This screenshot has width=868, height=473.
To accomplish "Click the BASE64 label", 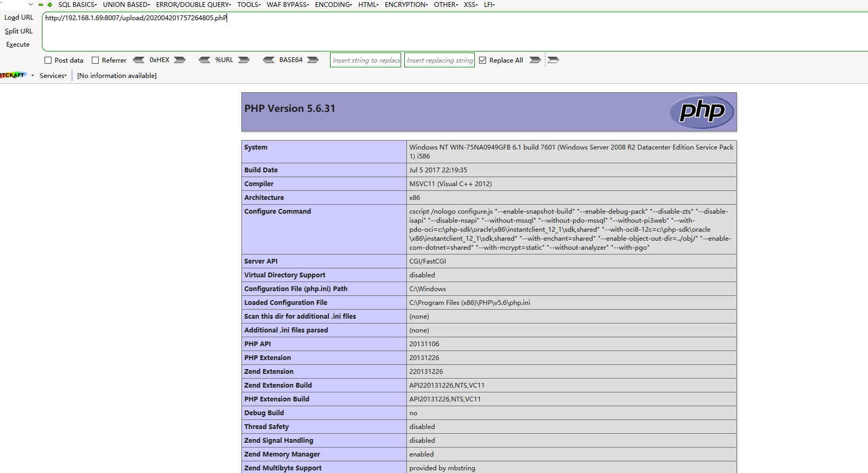I will pos(291,60).
